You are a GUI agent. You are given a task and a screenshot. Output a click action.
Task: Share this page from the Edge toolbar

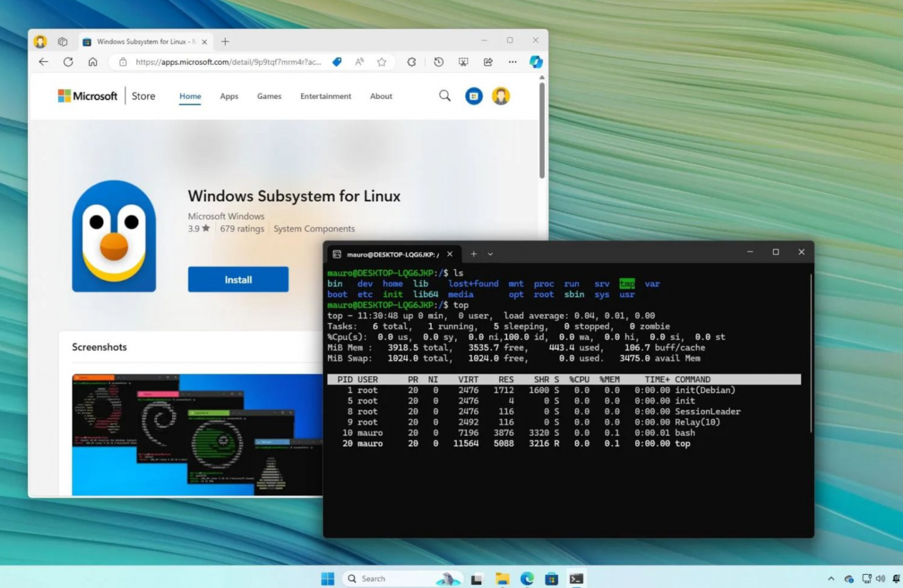point(488,62)
